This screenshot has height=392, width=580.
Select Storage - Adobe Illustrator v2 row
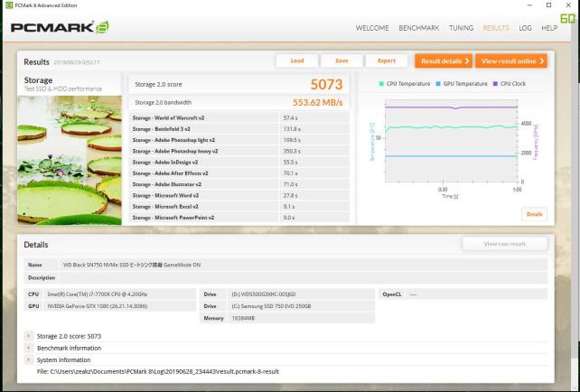(239, 184)
